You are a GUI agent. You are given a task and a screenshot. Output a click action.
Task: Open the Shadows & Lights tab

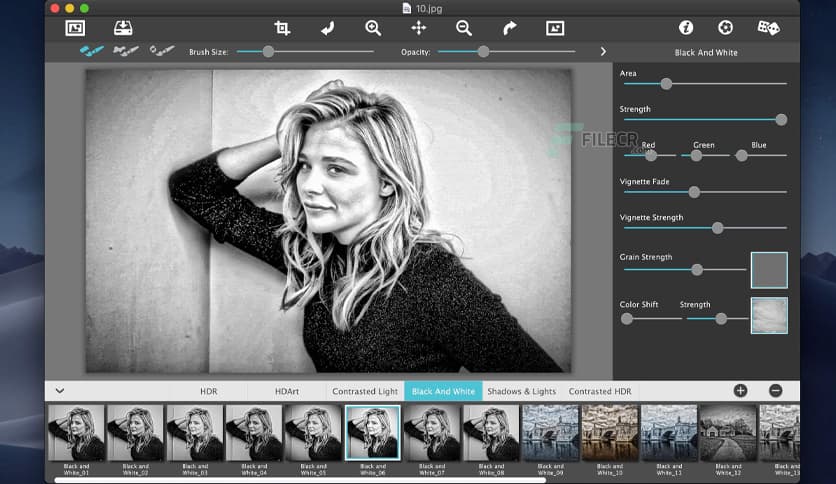(521, 391)
